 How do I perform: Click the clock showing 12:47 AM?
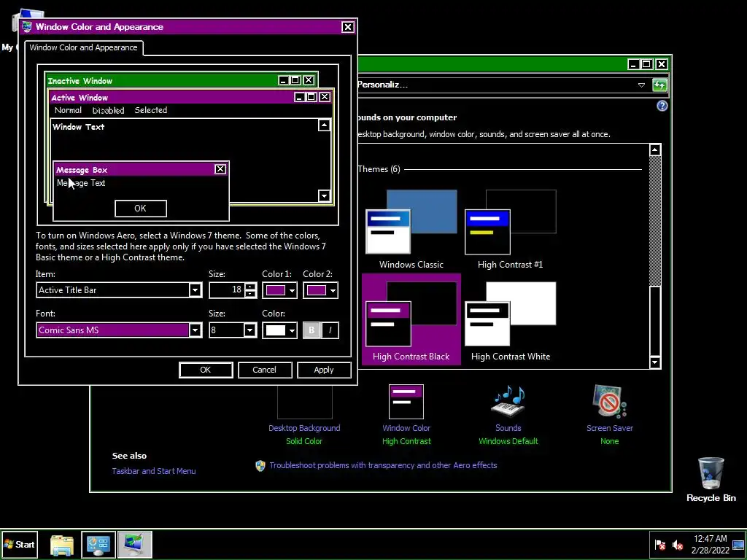711,544
